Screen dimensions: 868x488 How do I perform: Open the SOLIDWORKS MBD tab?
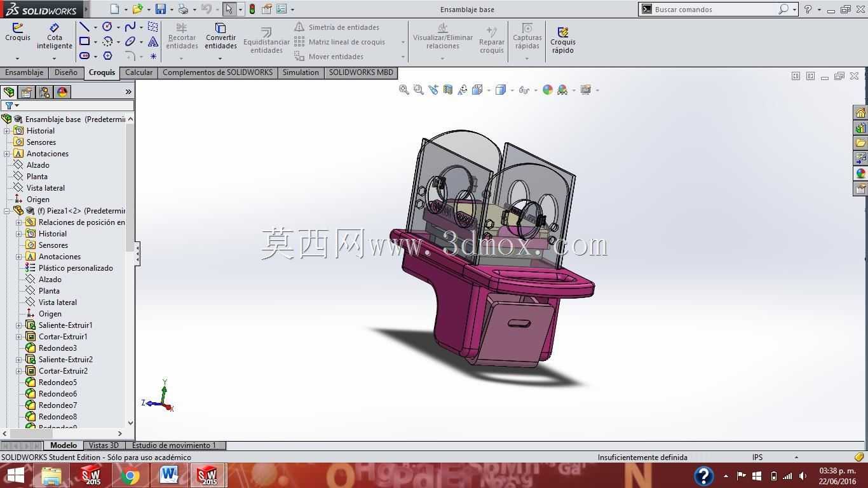[x=361, y=72]
